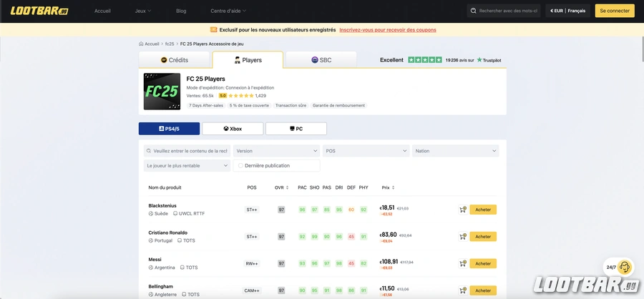The image size is (644, 299).
Task: Click Blackstenius player name
Action: [x=162, y=206]
